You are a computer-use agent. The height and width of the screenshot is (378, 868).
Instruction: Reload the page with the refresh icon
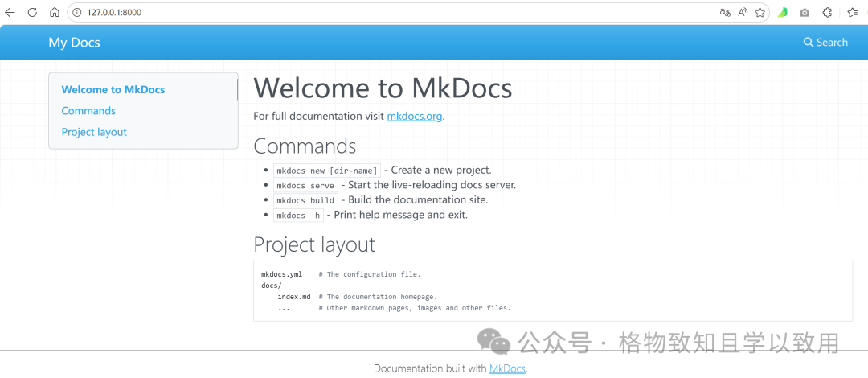(32, 12)
